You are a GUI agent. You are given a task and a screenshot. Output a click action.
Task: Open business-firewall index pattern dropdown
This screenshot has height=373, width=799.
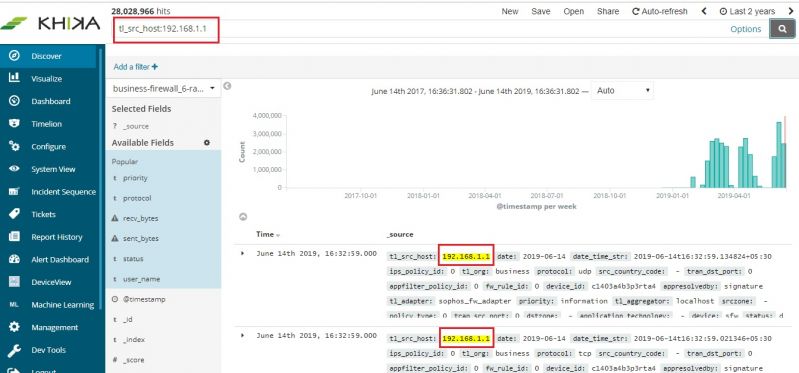(164, 88)
